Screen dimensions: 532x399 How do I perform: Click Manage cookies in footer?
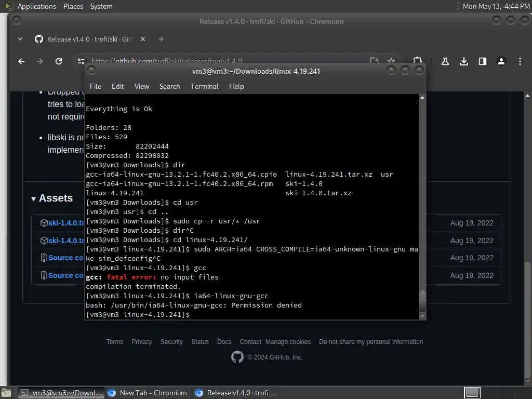pos(288,342)
